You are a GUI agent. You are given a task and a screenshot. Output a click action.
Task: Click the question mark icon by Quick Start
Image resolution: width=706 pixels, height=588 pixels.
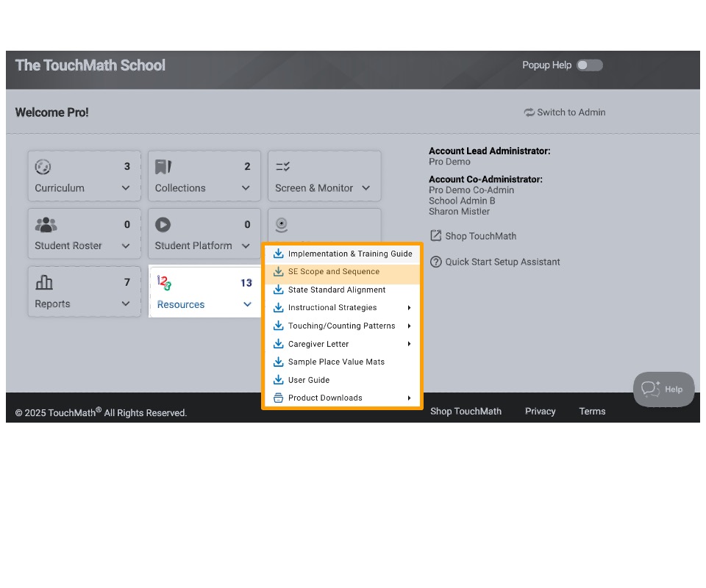[436, 262]
